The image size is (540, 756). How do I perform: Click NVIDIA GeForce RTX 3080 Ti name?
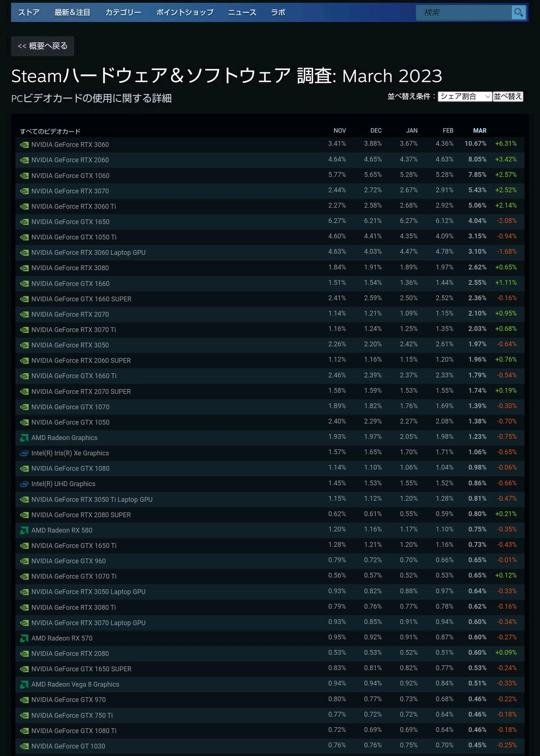click(74, 608)
